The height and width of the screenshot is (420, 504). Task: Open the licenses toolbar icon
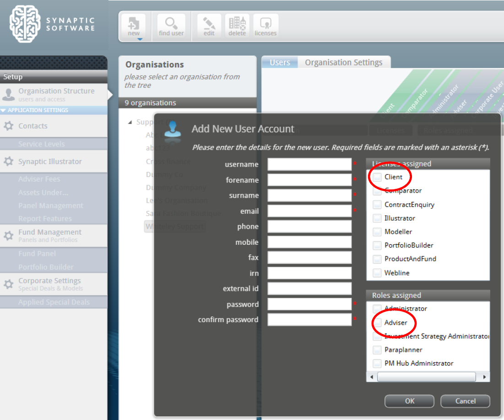(266, 26)
